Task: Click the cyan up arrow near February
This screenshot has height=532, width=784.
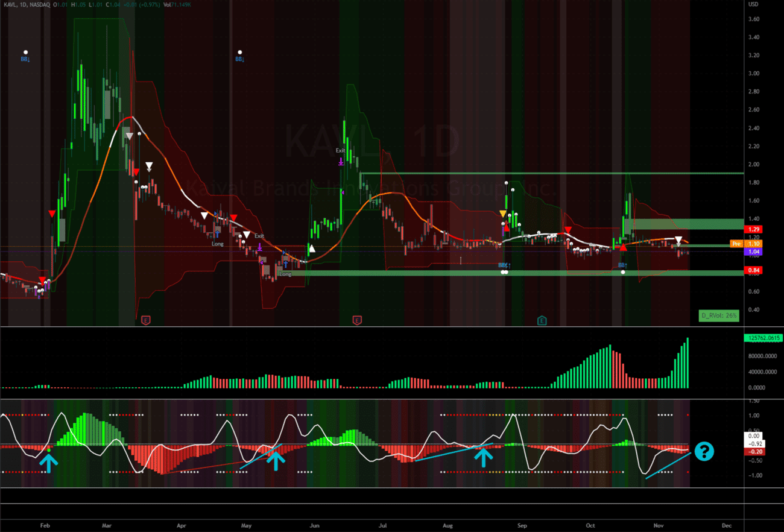Action: [49, 462]
